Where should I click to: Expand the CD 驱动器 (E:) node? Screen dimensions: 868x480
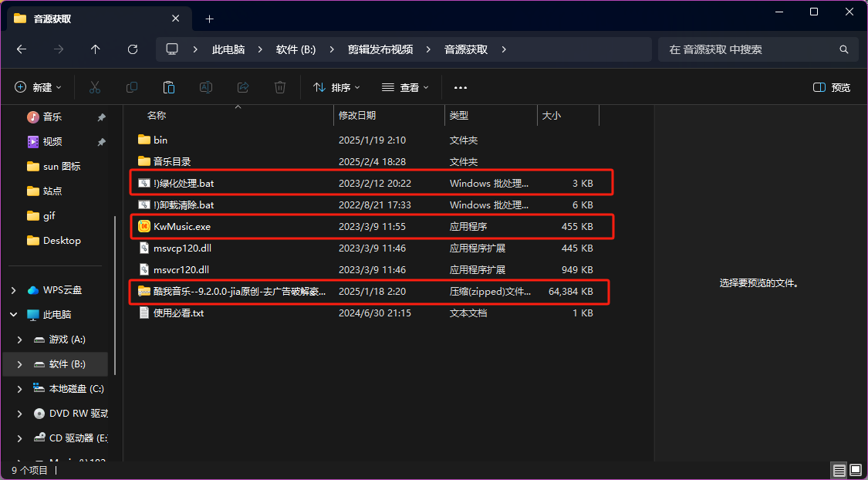(x=20, y=438)
